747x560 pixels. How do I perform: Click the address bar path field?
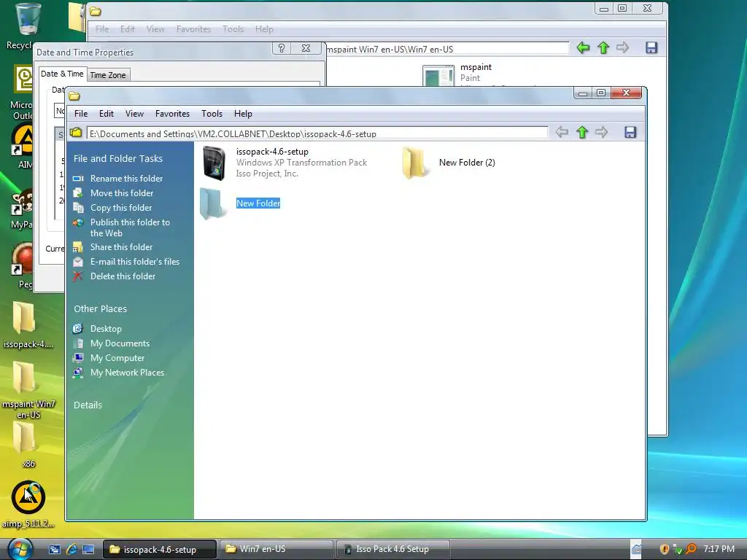coord(317,133)
